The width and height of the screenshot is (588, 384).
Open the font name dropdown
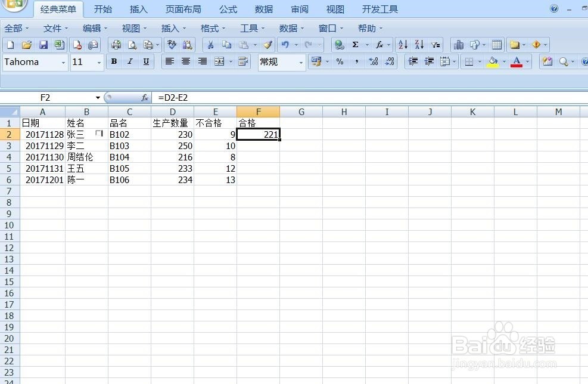tap(63, 62)
